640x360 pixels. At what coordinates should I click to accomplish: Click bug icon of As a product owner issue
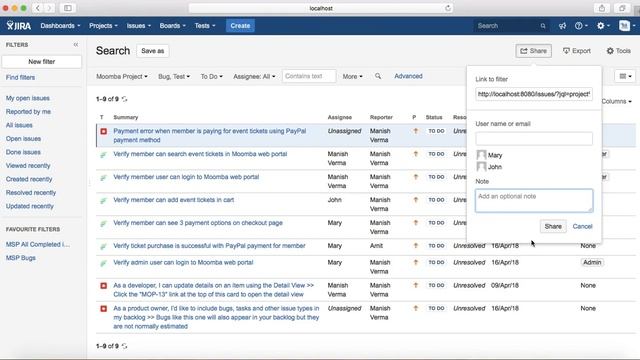coord(104,309)
